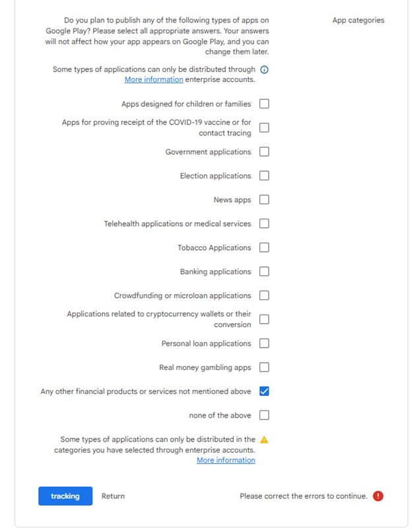Select the Tobacco Applications checkbox
412x532 pixels.
tap(264, 248)
